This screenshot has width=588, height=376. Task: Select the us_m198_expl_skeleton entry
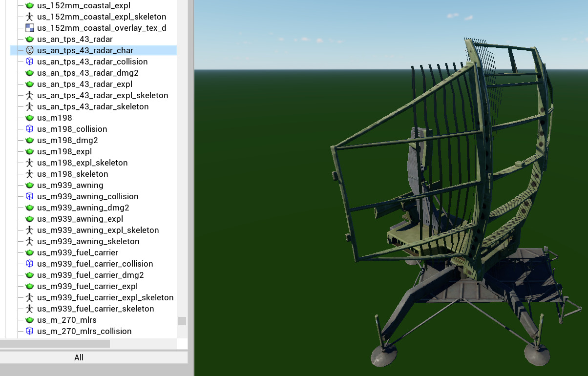(82, 163)
